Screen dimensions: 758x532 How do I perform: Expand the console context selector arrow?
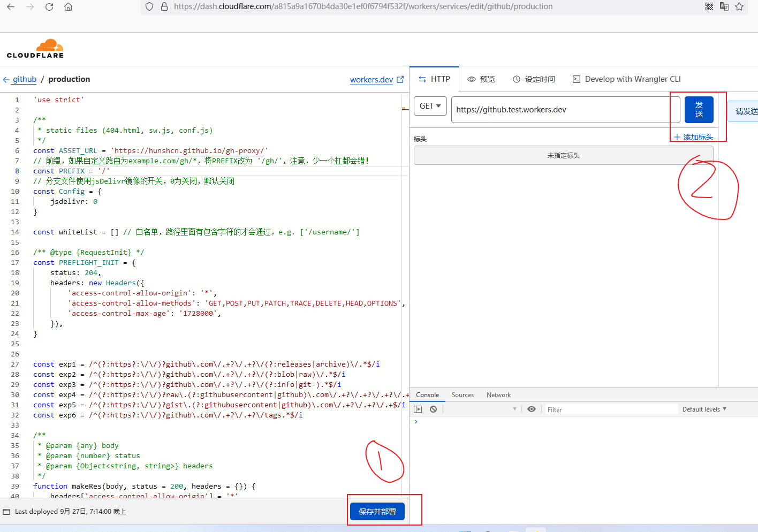coord(514,409)
